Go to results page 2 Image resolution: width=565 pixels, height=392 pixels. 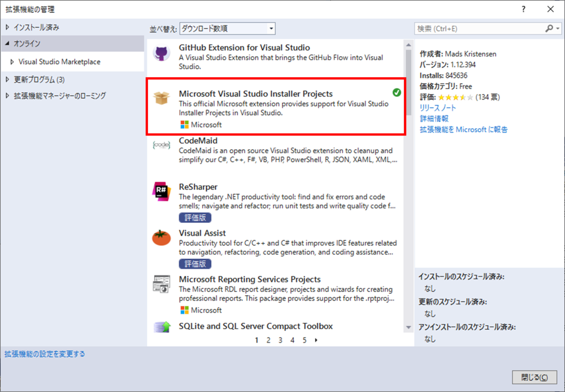click(x=268, y=340)
